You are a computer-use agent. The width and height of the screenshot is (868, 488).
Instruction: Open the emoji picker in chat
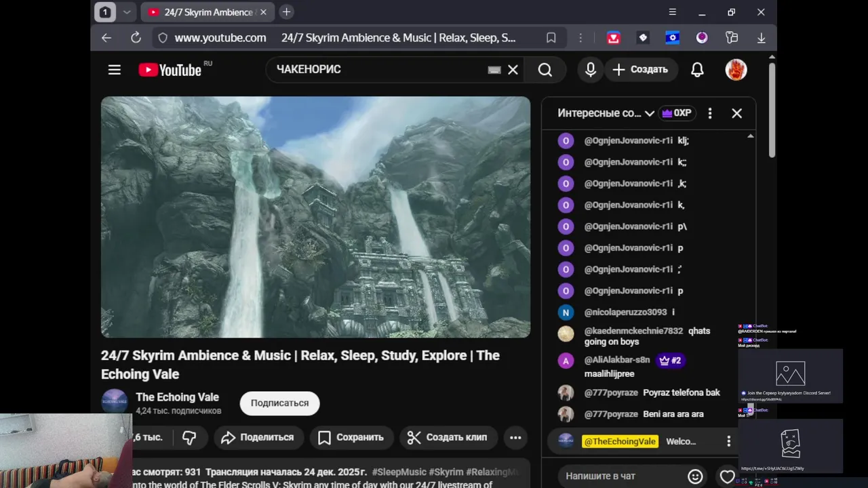[696, 476]
